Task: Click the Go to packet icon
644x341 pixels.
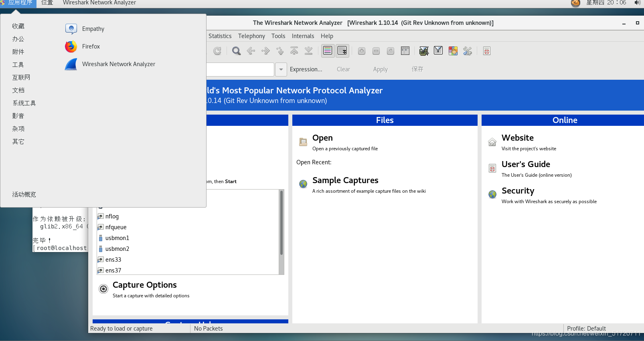Action: pos(280,51)
